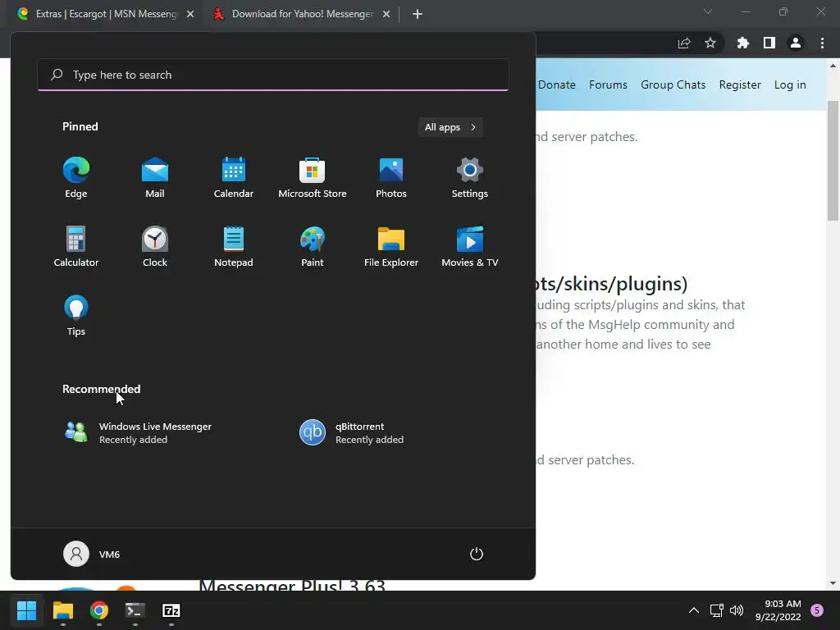The image size is (840, 630).
Task: Open the Calendar app
Action: click(x=234, y=178)
